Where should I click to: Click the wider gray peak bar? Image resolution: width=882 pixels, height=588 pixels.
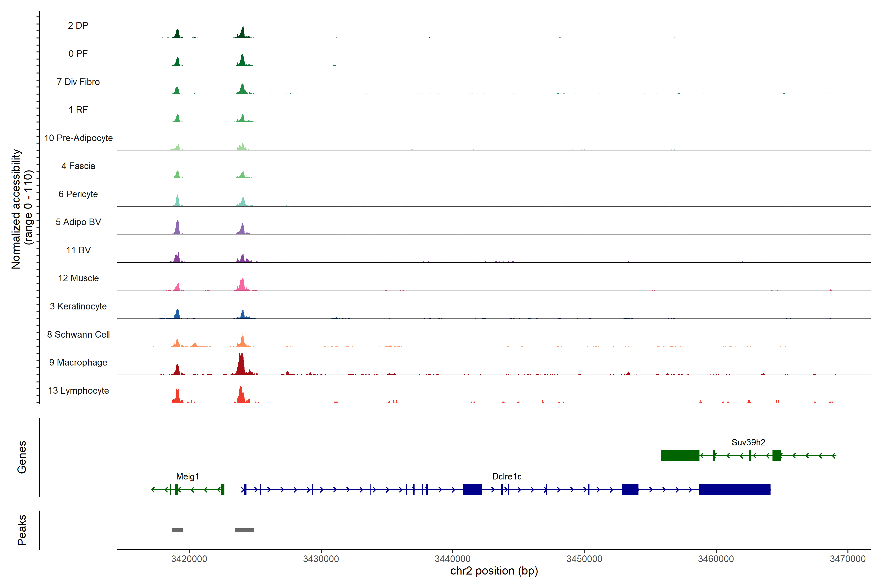(x=244, y=530)
